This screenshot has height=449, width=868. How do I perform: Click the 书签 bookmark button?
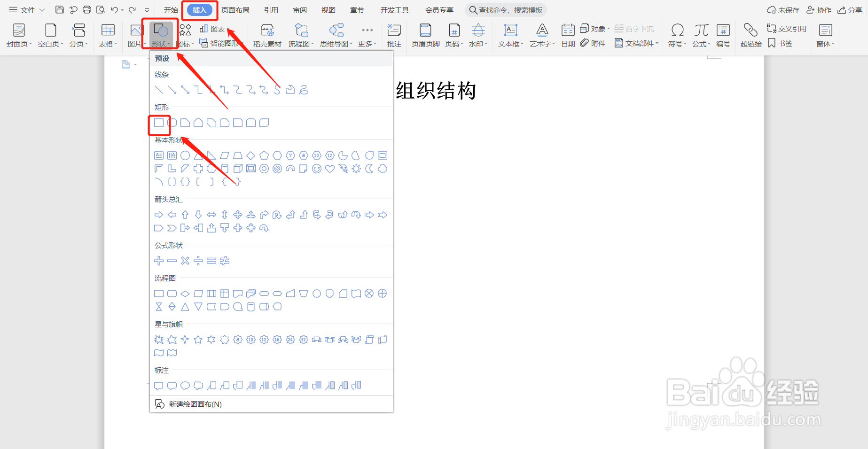point(780,43)
